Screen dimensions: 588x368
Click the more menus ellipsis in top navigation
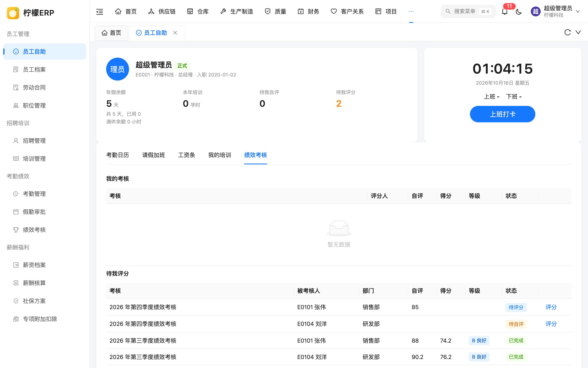411,11
